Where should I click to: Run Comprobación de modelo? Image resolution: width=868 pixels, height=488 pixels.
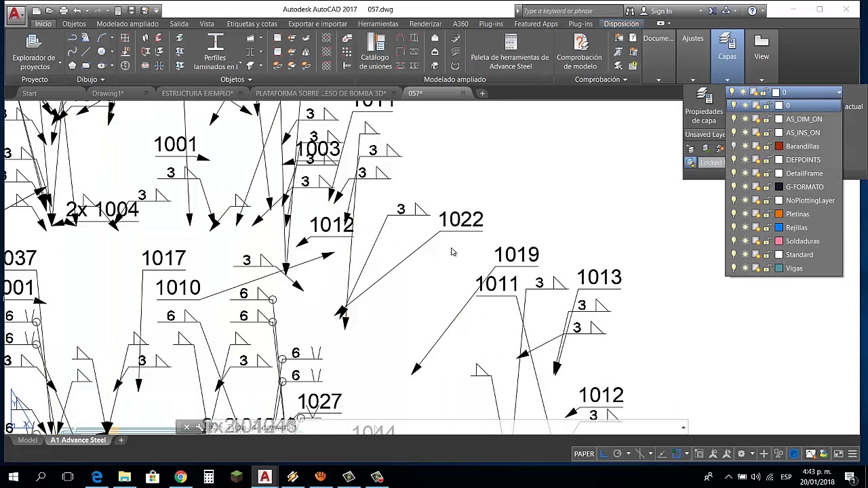tap(579, 52)
